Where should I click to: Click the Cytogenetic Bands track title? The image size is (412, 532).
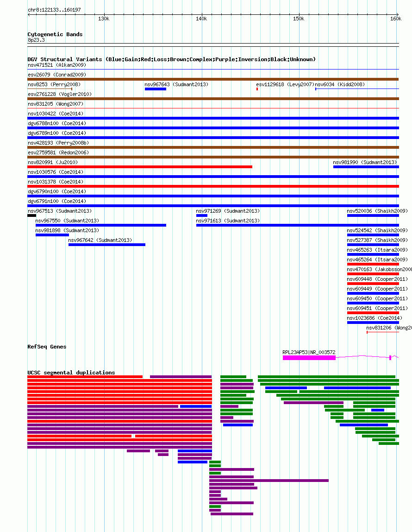pyautogui.click(x=55, y=34)
